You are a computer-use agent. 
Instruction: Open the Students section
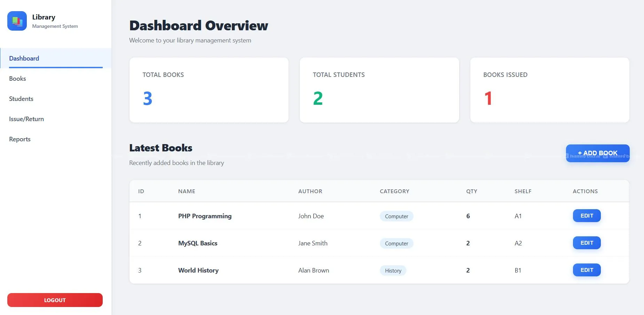21,99
